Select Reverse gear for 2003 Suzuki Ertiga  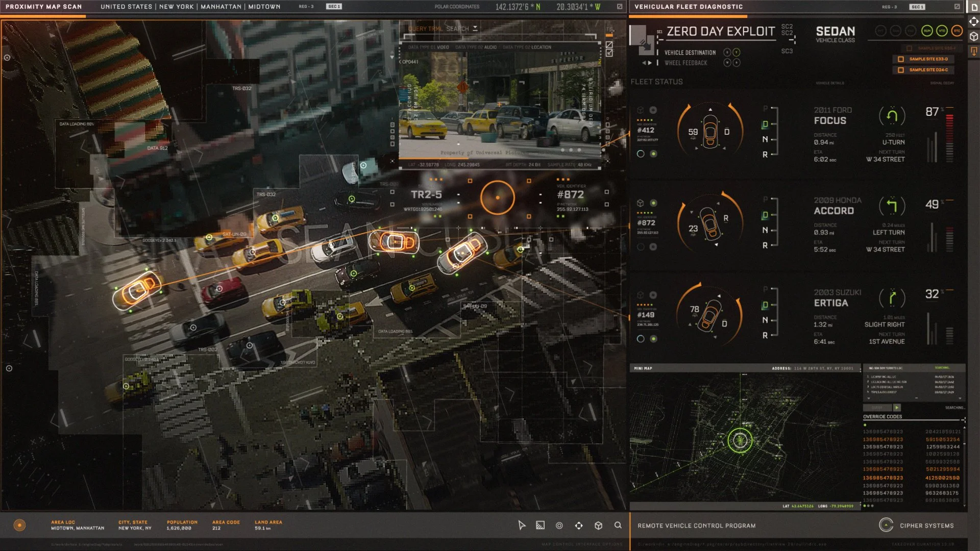tap(765, 335)
